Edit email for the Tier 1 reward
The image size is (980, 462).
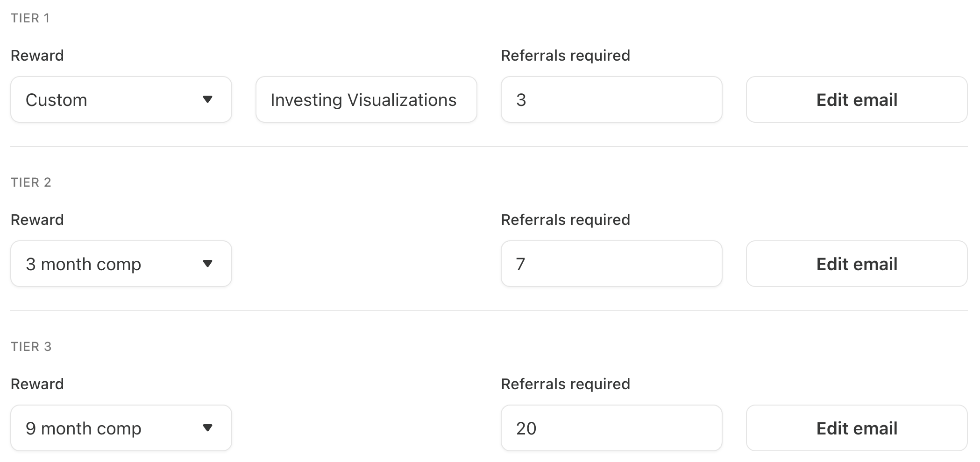(x=857, y=99)
